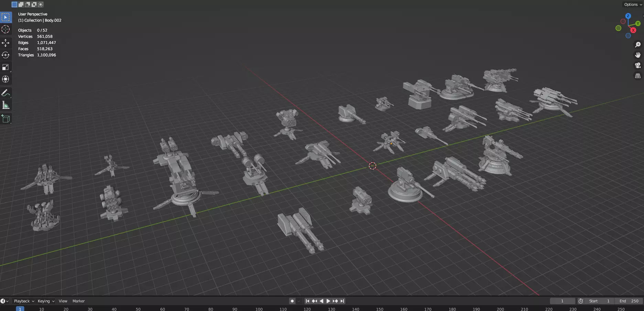Expand the Keying popover
This screenshot has height=311, width=644.
pos(46,301)
